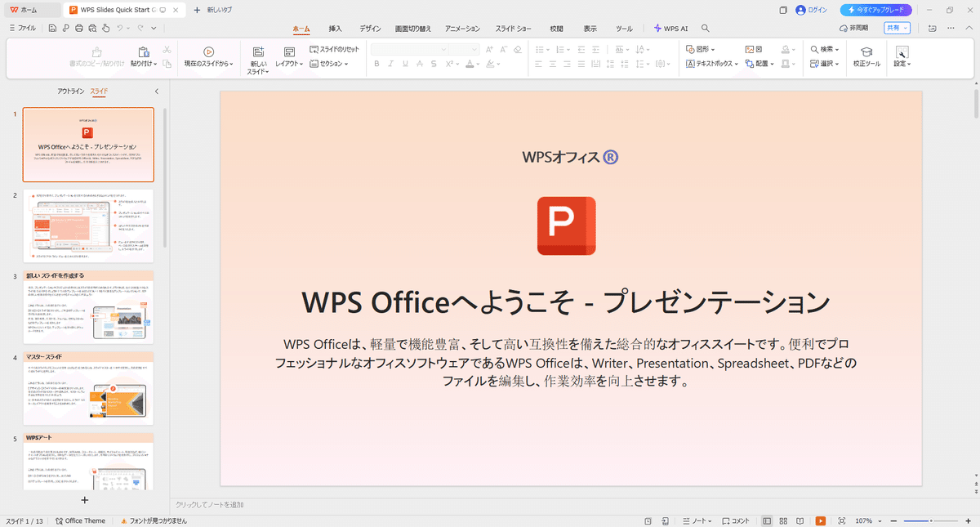Switch to the 挿入 (Insert) ribbon tab
The image size is (980, 527).
pos(335,27)
